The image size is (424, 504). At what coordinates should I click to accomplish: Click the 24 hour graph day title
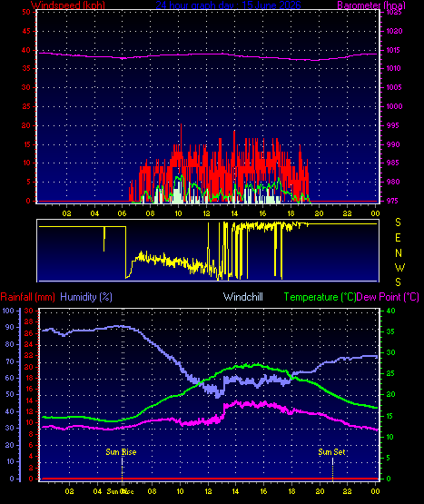[228, 5]
